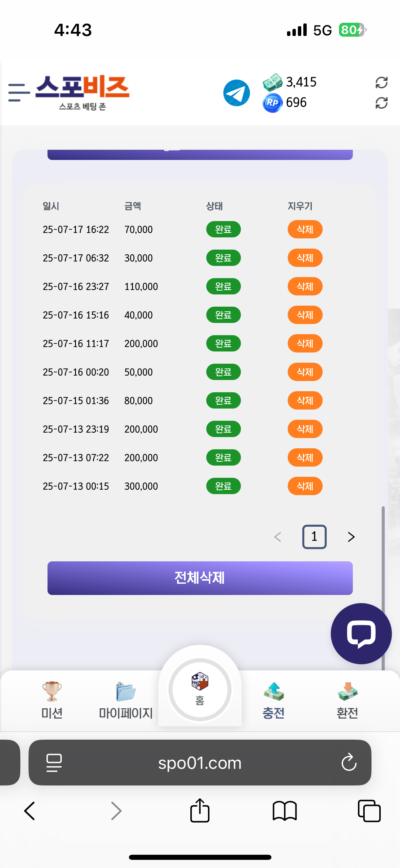Reload page from address bar
The image size is (400, 868).
point(349,762)
